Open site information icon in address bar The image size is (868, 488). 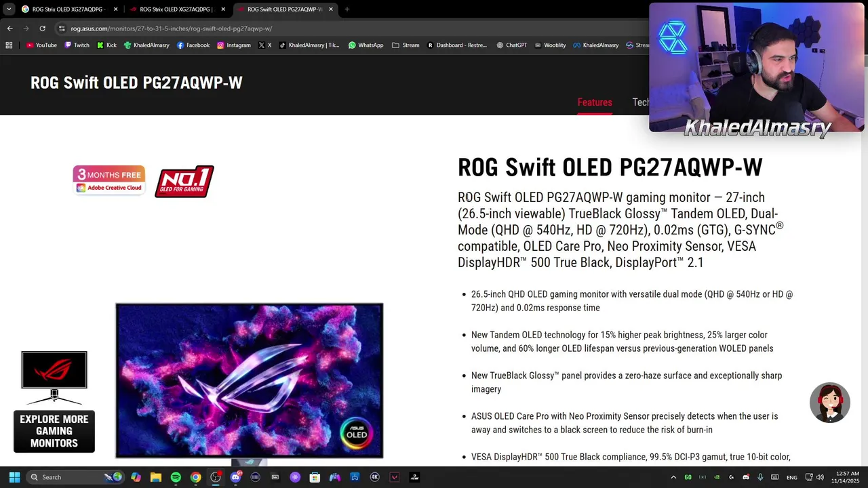tap(62, 28)
